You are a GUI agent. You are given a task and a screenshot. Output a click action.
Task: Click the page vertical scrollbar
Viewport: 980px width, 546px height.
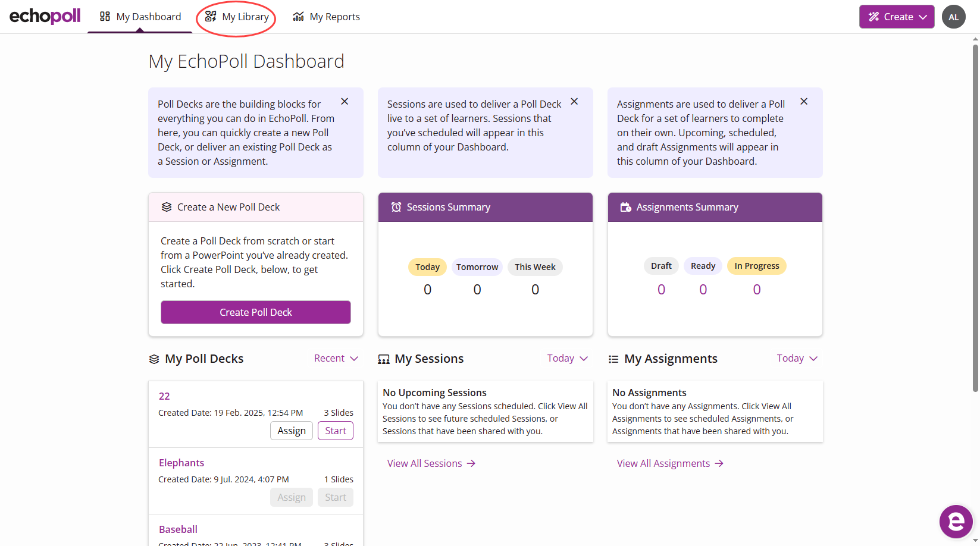(x=975, y=218)
